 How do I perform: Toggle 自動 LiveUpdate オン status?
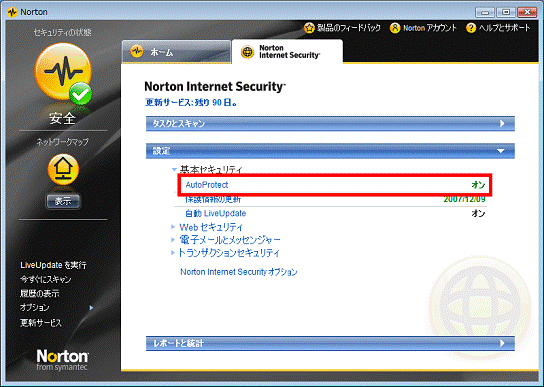tap(478, 213)
